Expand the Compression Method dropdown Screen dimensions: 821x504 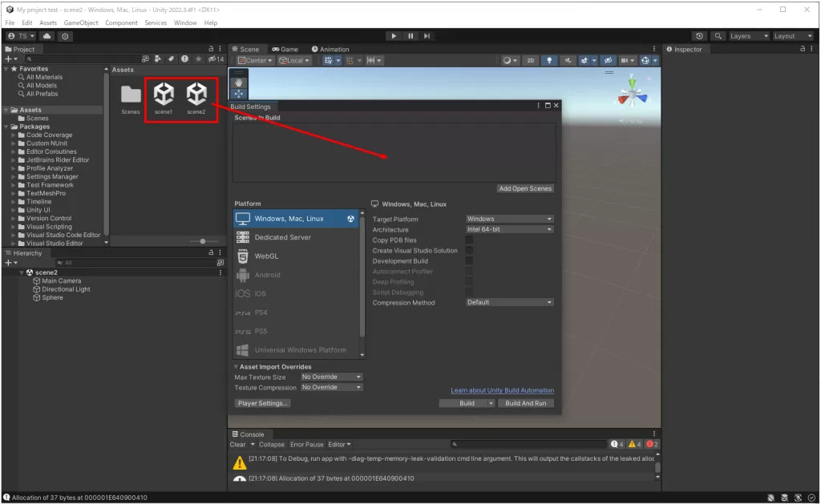[x=510, y=303]
